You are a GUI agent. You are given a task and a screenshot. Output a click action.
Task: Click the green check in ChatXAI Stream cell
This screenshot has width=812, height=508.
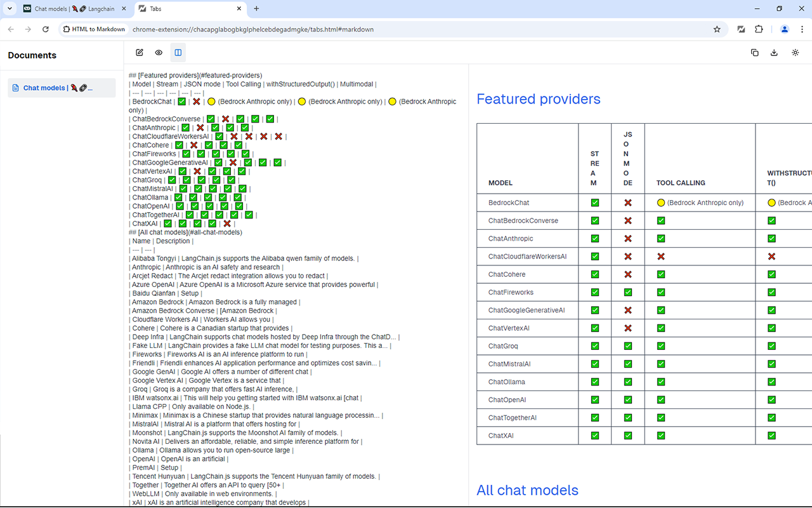click(x=595, y=436)
